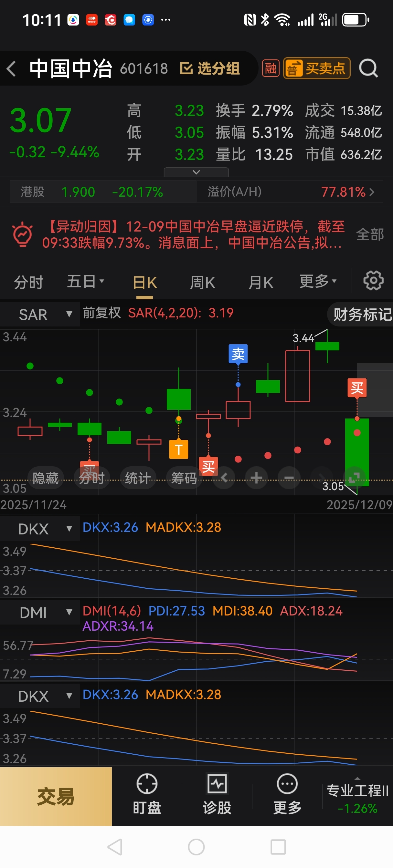Tap the alarm bulb icon beside 异动归因
The width and height of the screenshot is (393, 868).
point(23,234)
